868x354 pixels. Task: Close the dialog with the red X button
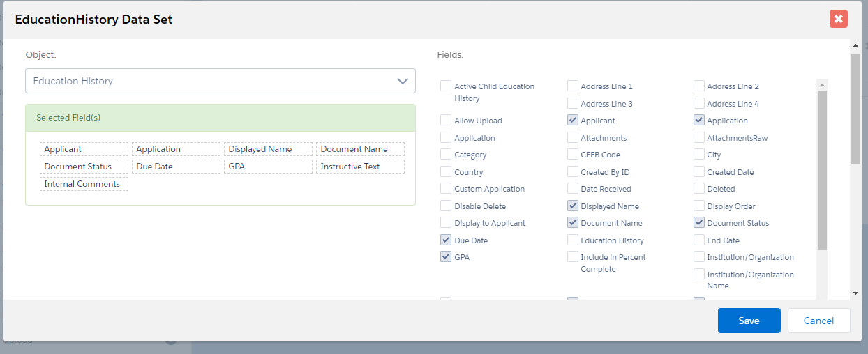(838, 19)
